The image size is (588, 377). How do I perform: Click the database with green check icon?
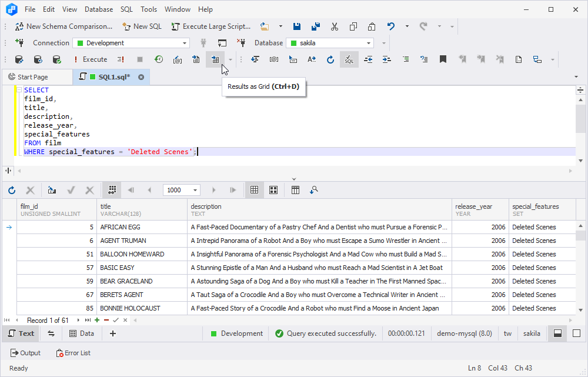(x=56, y=59)
